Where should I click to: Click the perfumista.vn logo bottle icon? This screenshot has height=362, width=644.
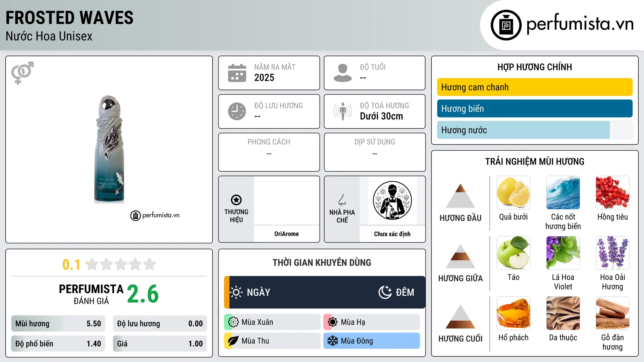[506, 25]
